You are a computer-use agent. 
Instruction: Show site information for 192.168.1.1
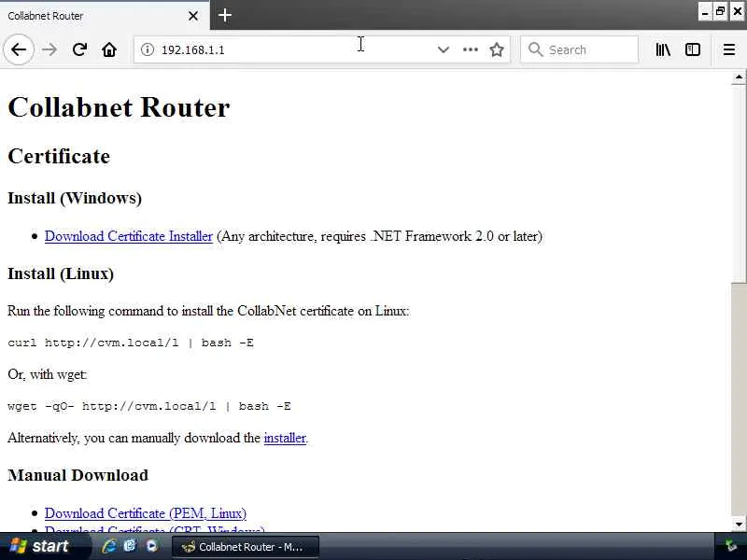pyautogui.click(x=148, y=49)
